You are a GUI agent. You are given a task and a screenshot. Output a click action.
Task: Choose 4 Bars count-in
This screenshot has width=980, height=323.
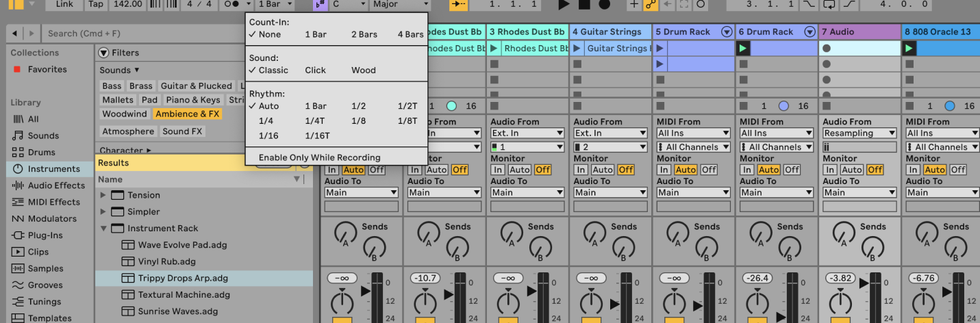coord(410,34)
